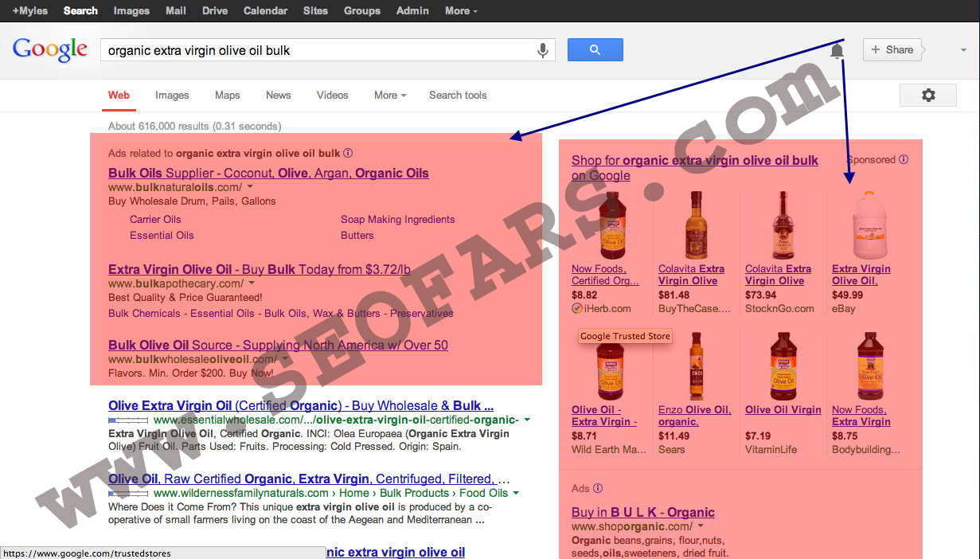Expand dropdown next to bulkapothecary.com URL
The image size is (980, 559).
point(252,283)
